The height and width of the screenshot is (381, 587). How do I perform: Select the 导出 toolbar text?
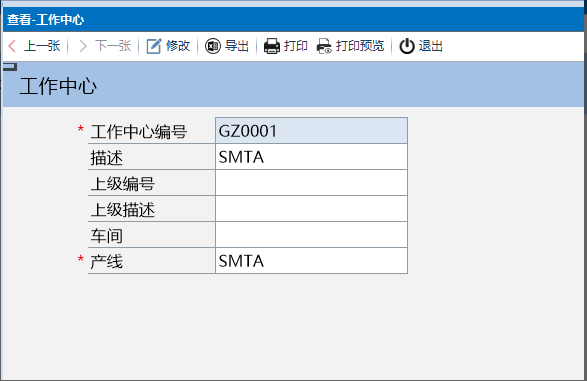pyautogui.click(x=237, y=46)
